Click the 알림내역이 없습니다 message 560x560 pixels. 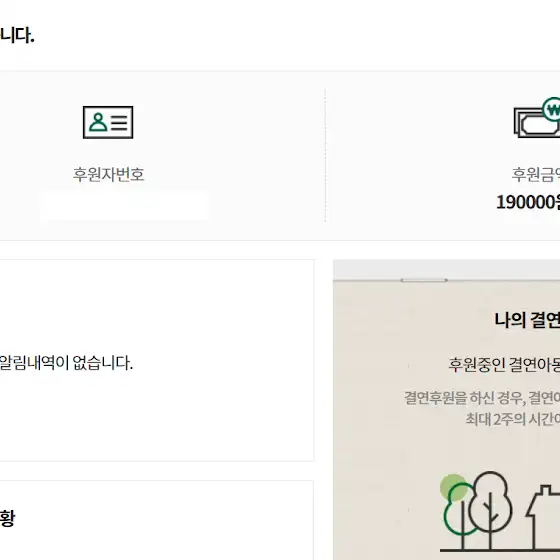click(x=66, y=363)
